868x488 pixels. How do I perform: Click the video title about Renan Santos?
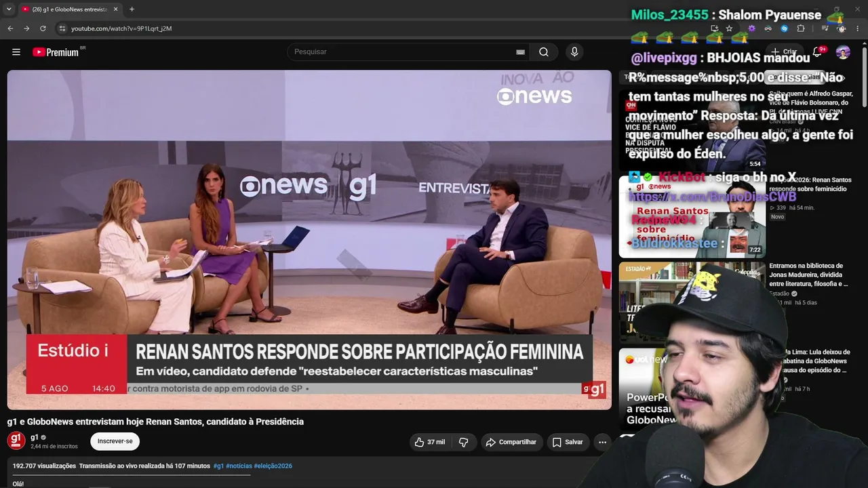click(155, 422)
